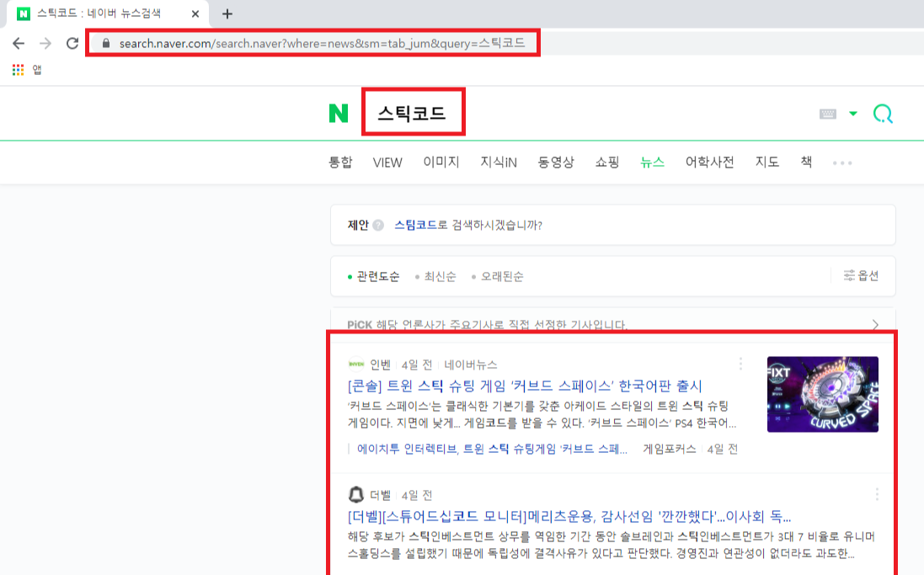Click the 인벤 press logo icon

[356, 364]
